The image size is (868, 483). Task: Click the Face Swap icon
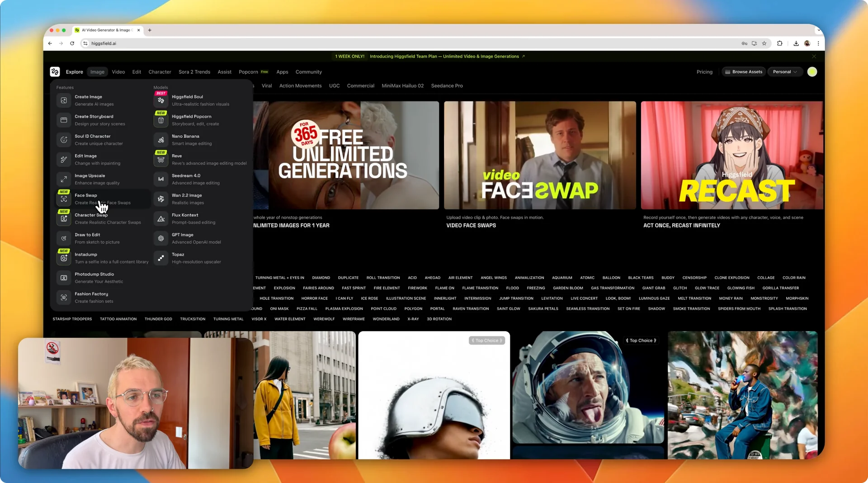pyautogui.click(x=64, y=199)
